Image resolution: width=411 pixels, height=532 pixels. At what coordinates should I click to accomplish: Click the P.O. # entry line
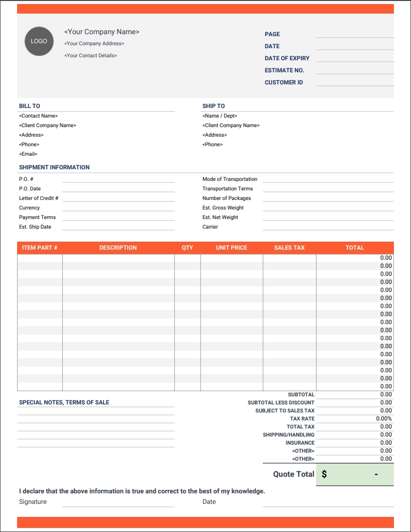click(118, 181)
